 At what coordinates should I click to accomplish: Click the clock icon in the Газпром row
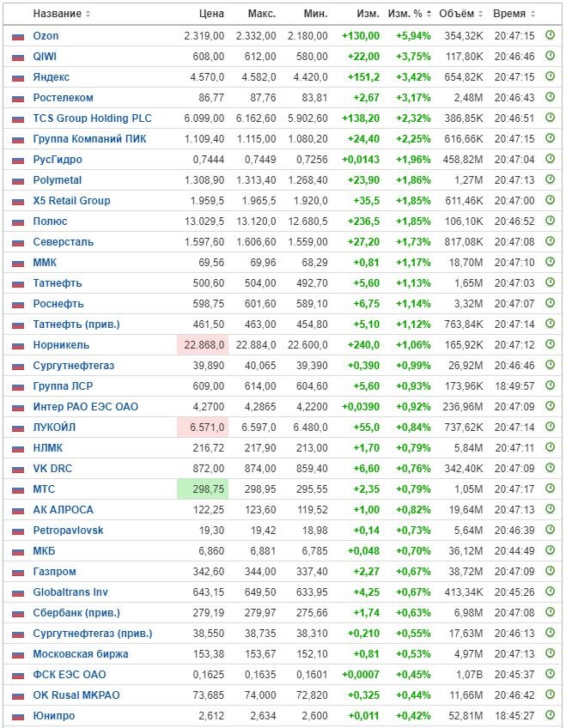(x=550, y=571)
